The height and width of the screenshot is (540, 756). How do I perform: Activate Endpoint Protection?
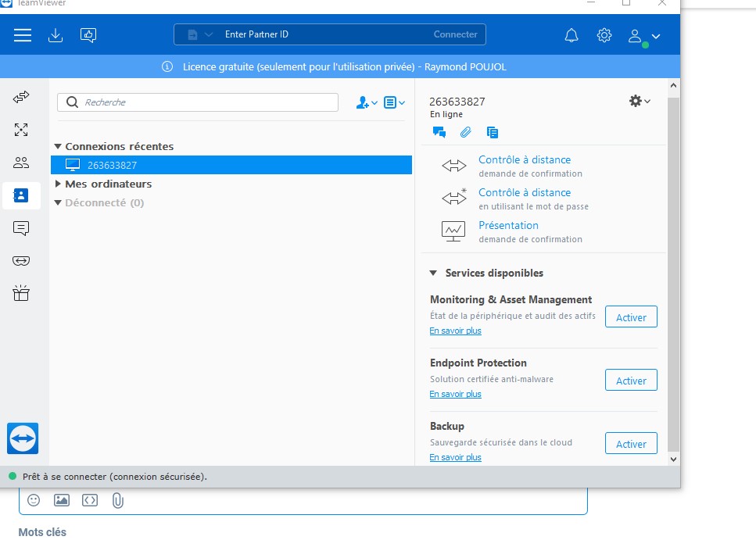631,380
